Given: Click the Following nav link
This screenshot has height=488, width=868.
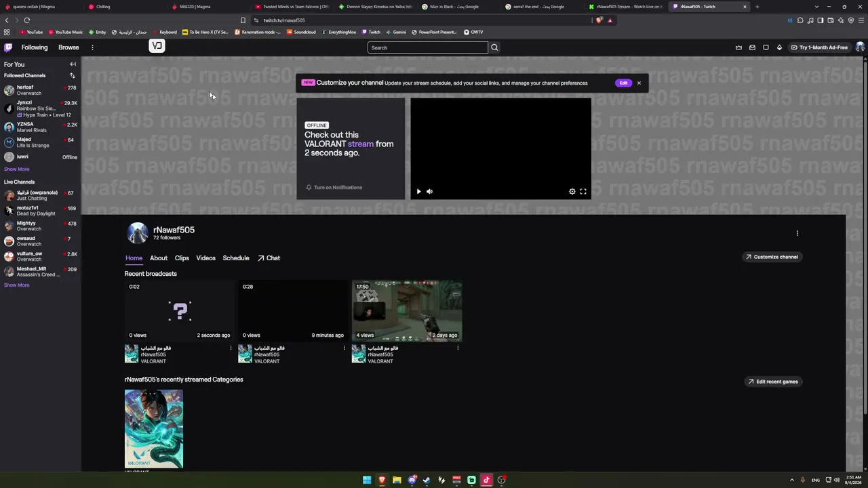Looking at the screenshot, I should pos(35,47).
